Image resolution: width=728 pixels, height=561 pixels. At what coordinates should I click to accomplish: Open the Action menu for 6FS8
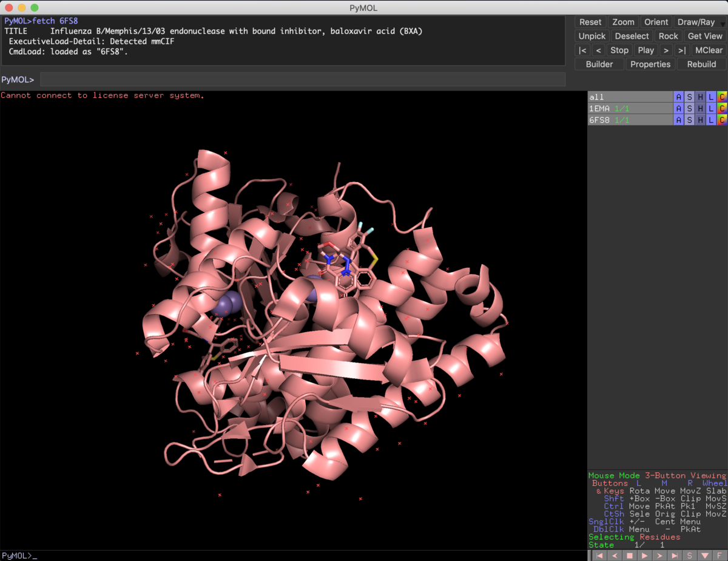679,120
